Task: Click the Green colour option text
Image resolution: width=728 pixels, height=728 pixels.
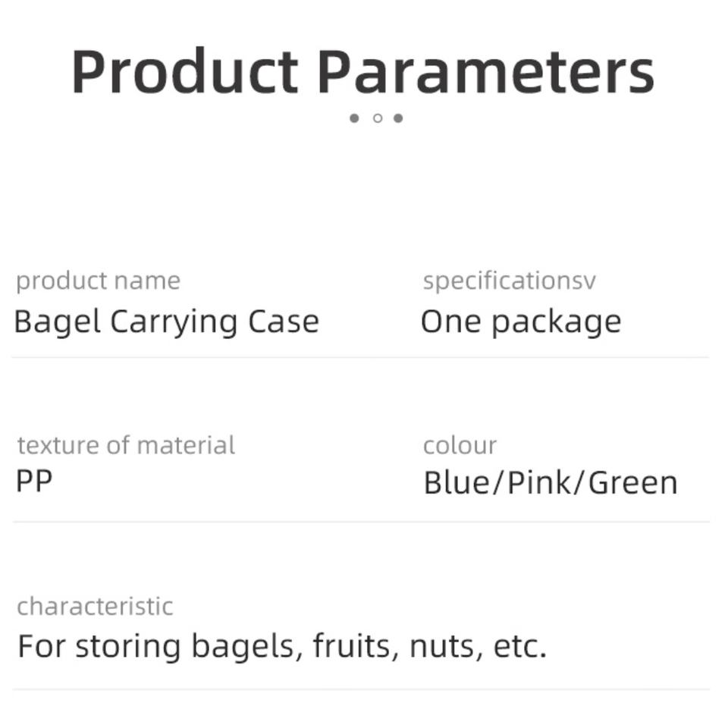Action: [x=633, y=482]
